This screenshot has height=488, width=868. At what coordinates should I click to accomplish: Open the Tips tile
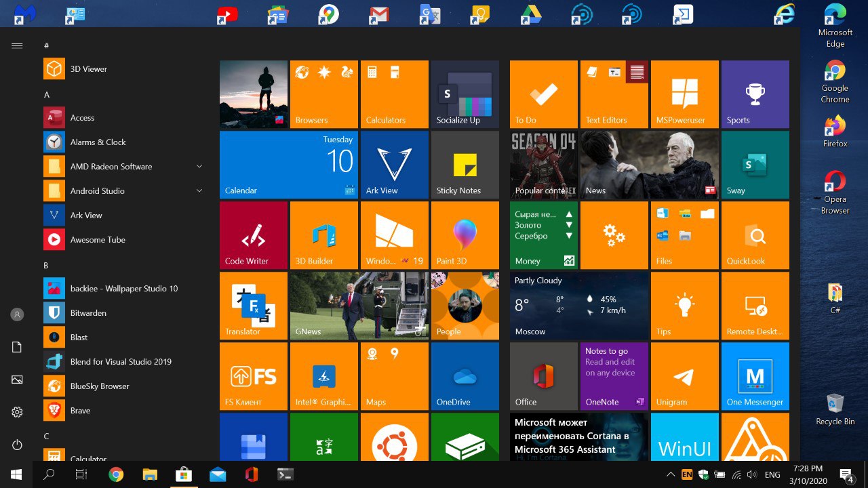pos(685,306)
